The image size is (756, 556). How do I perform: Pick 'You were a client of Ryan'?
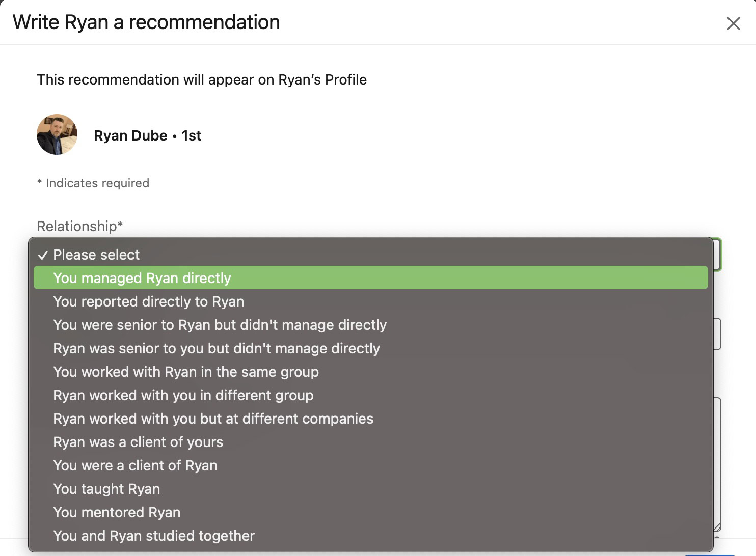[135, 465]
